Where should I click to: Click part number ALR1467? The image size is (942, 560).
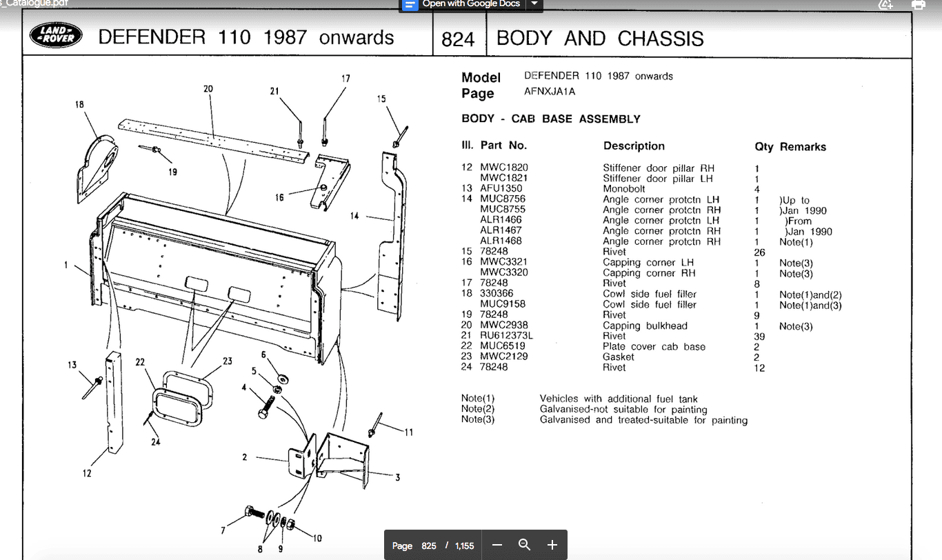501,230
